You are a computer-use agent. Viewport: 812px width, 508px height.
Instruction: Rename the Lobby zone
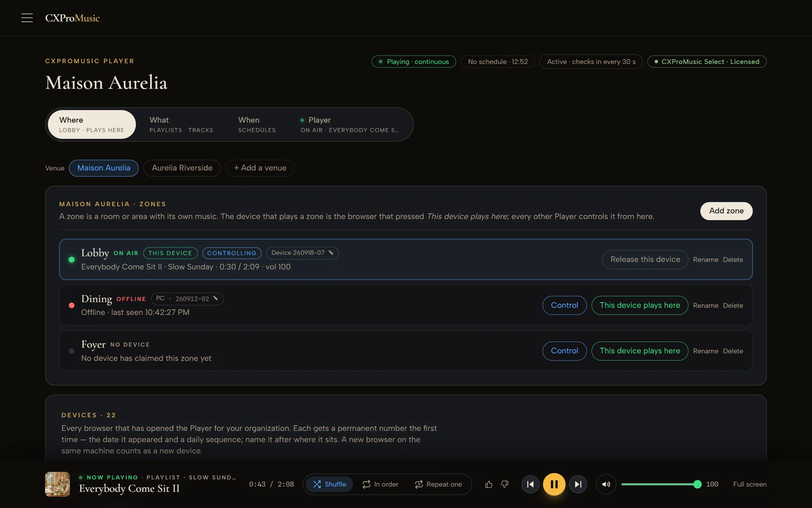(706, 260)
